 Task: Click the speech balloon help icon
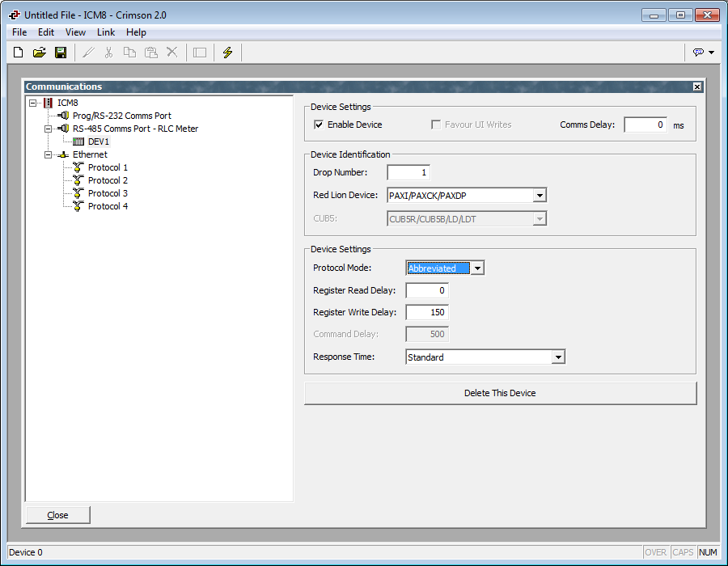coord(698,52)
